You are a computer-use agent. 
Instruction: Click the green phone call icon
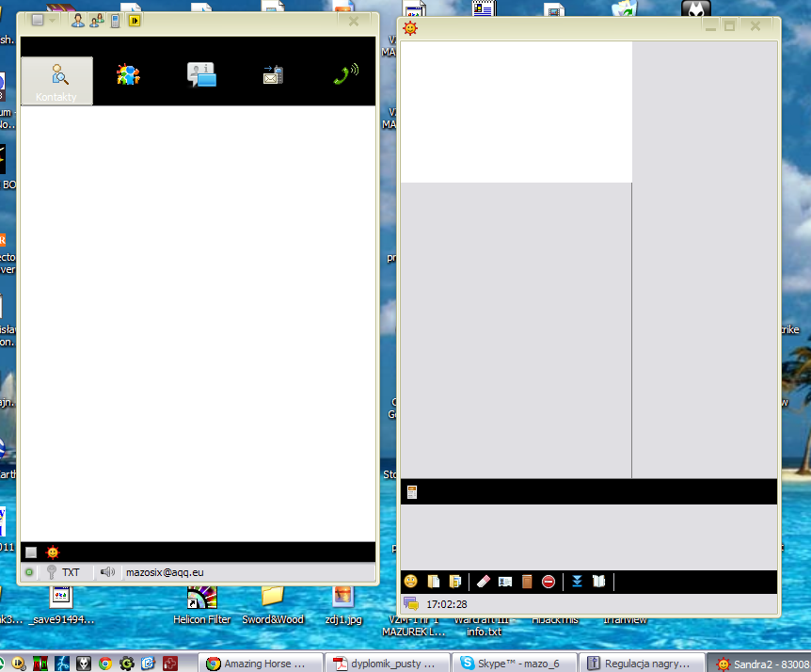(x=345, y=75)
